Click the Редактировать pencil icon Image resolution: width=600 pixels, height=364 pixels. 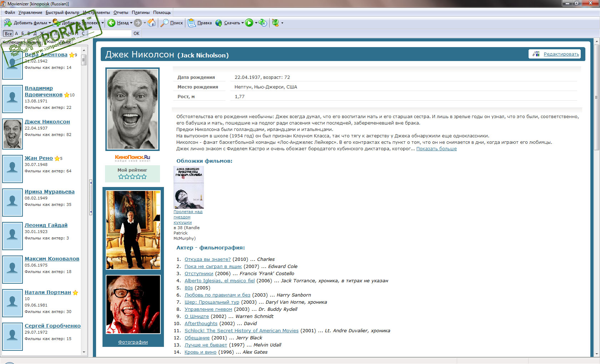coord(536,54)
